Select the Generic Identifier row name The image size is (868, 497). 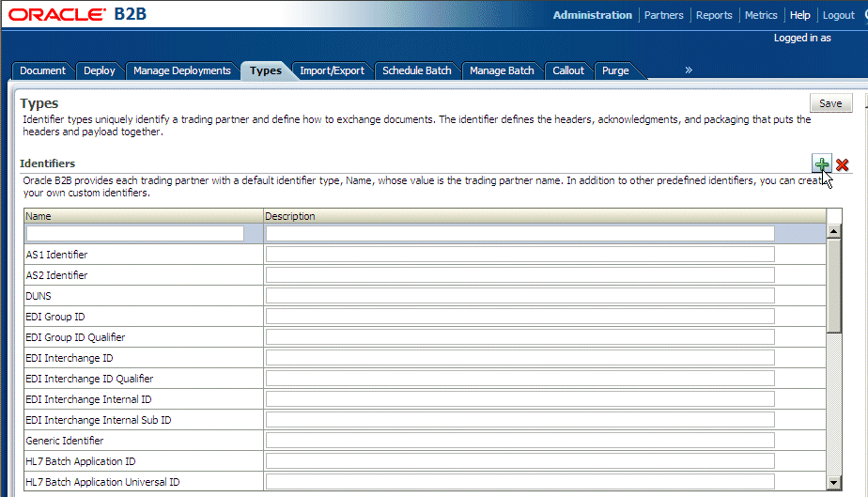pos(64,441)
